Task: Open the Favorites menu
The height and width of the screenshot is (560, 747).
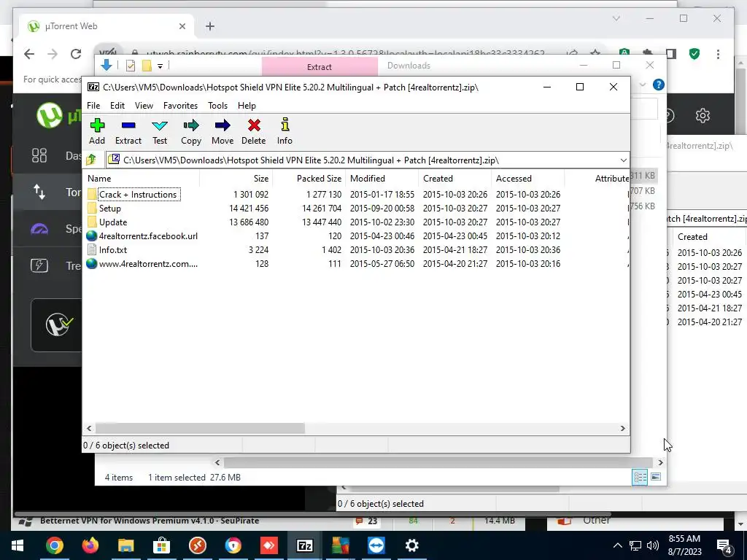Action: [x=181, y=106]
